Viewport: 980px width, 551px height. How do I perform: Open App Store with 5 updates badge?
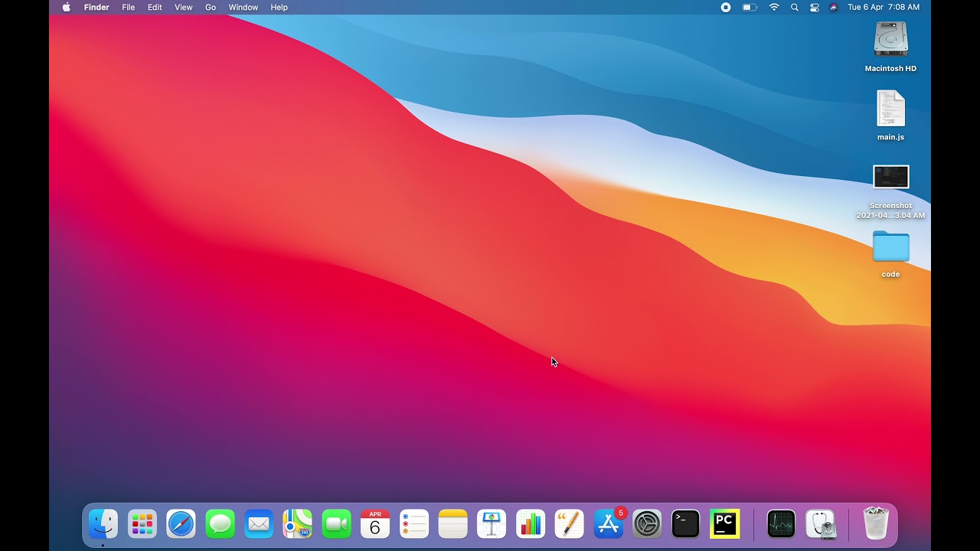[609, 524]
